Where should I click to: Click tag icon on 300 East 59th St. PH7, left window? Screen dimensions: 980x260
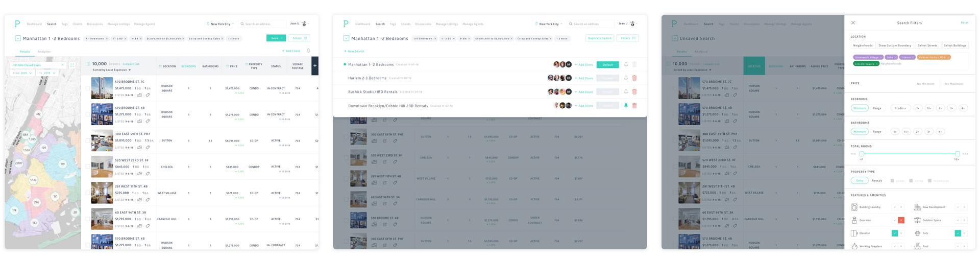click(148, 147)
